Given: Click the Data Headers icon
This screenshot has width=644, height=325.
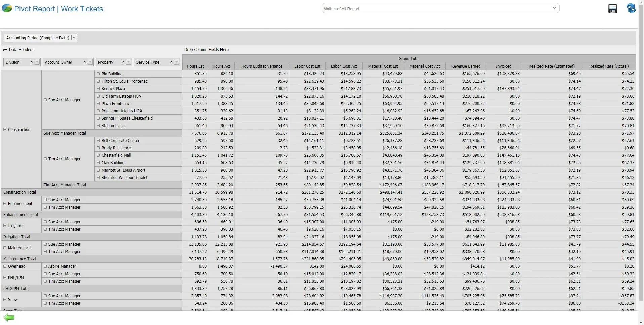Looking at the screenshot, I should pyautogui.click(x=5, y=50).
